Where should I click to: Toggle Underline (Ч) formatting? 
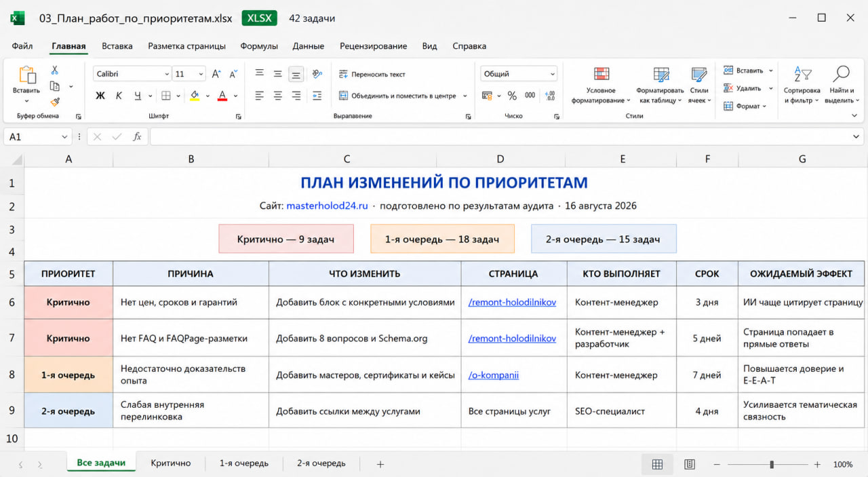pos(138,96)
